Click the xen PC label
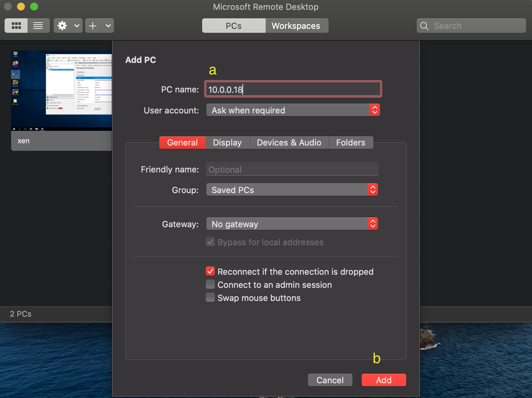This screenshot has height=398, width=532. pyautogui.click(x=24, y=141)
